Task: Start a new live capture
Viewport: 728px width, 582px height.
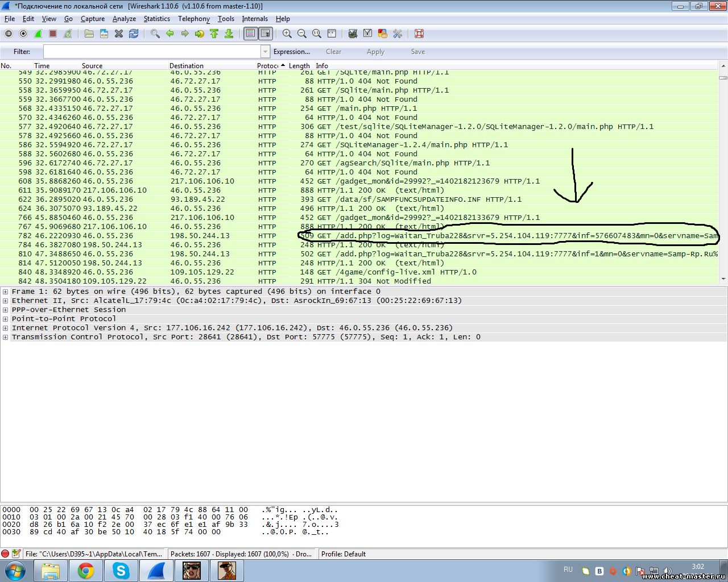Action: [x=38, y=34]
